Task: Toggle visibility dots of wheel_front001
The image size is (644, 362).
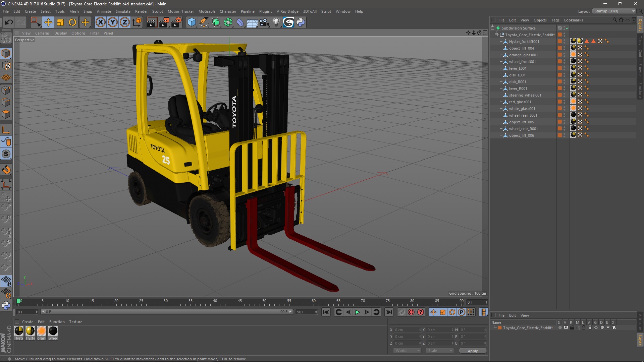Action: (564, 62)
